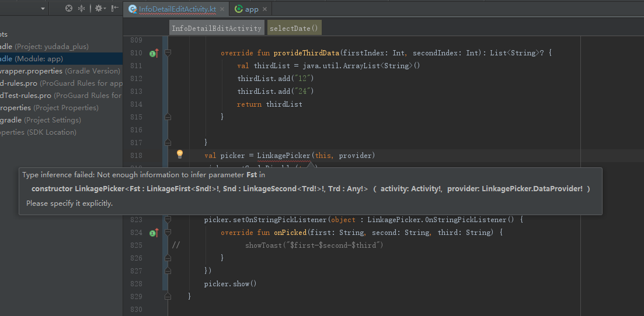
Task: Click the override gutter icon on line 824
Action: pyautogui.click(x=154, y=233)
